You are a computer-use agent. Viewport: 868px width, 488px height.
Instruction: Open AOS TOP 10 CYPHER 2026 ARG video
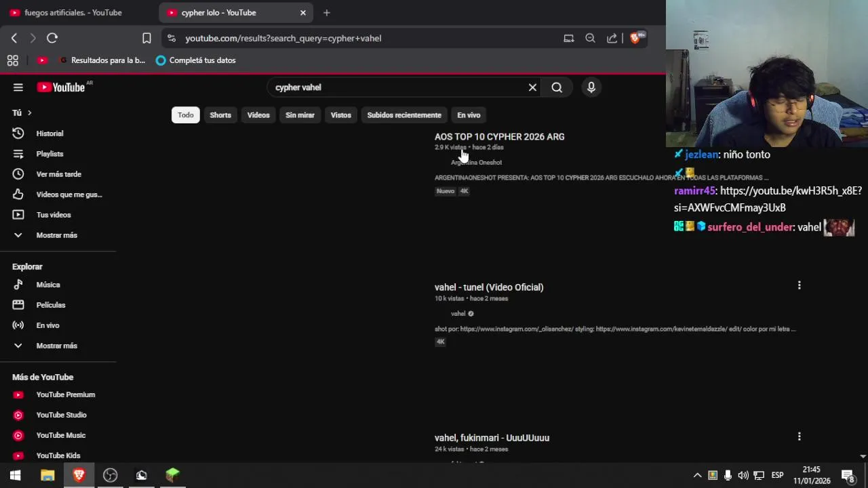point(500,137)
